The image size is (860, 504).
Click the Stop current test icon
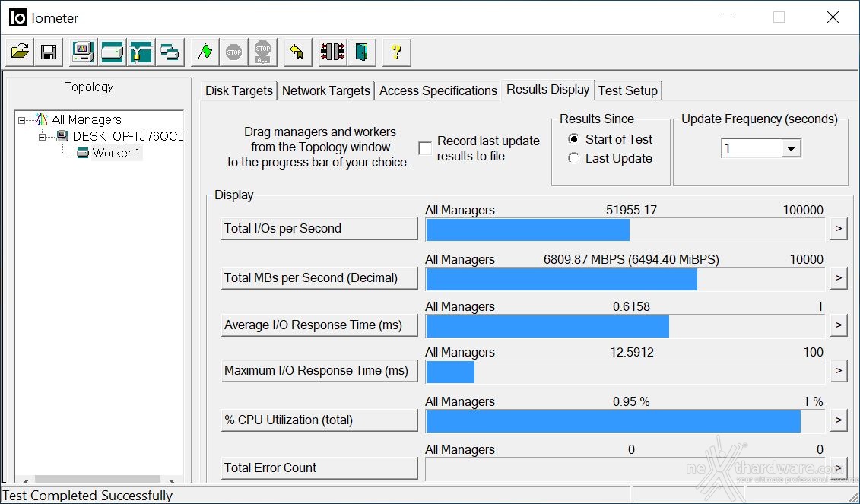(233, 52)
